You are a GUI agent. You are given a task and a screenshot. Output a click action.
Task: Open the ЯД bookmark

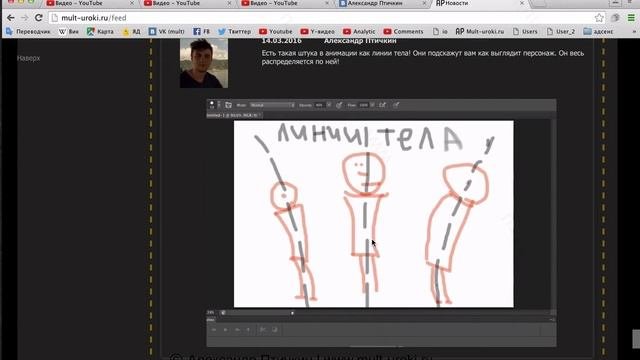tap(131, 31)
